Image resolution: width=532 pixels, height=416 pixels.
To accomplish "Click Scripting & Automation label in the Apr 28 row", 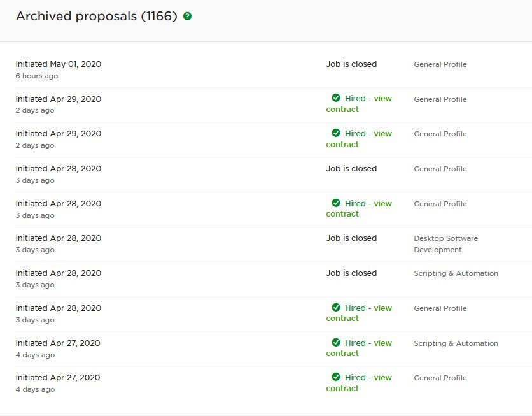I will coord(456,273).
